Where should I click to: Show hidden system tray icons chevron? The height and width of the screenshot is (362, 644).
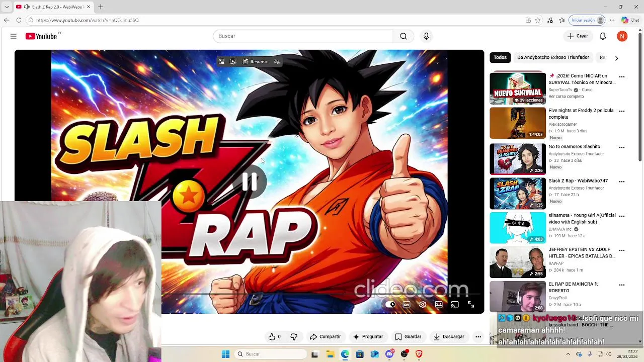569,354
